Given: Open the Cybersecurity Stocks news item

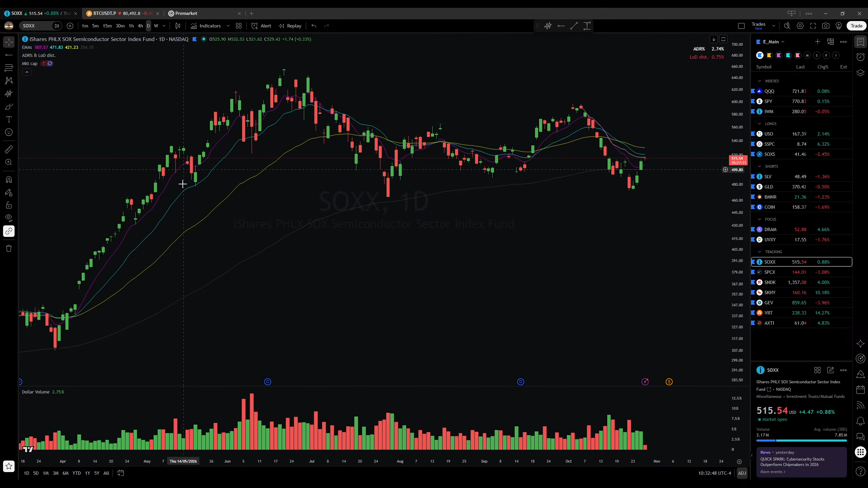Looking at the screenshot, I should [802, 462].
